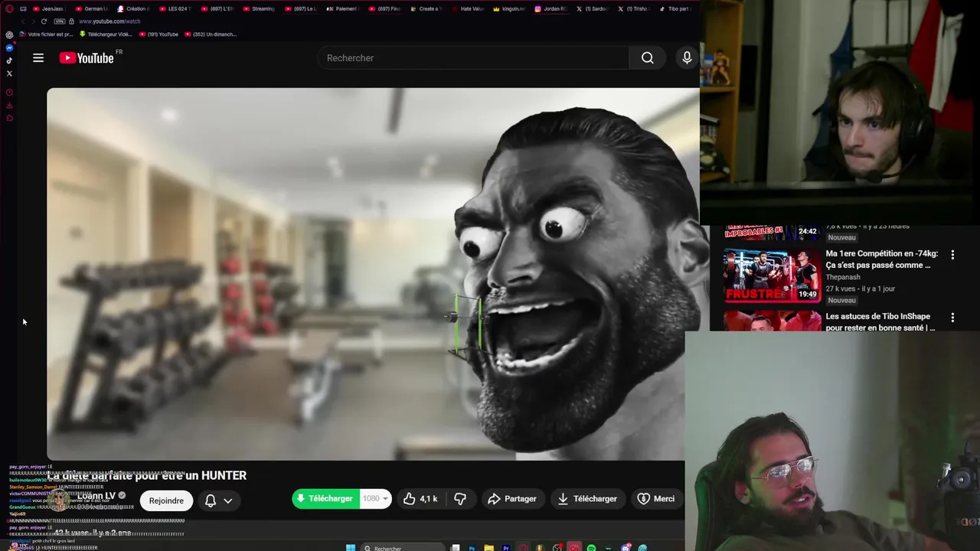Click the Merci super thanks button
Screen dimensions: 980x551
pyautogui.click(x=656, y=499)
